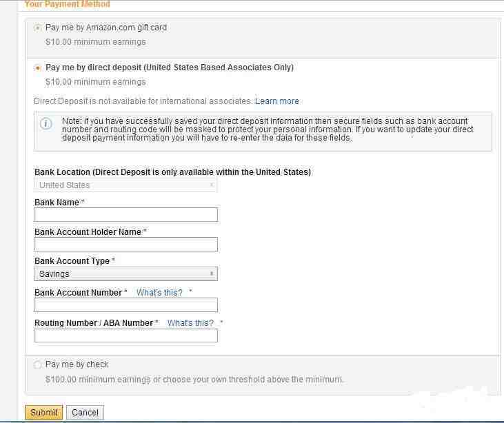Click the Bank Account Type label text
The width and height of the screenshot is (504, 423).
(72, 262)
